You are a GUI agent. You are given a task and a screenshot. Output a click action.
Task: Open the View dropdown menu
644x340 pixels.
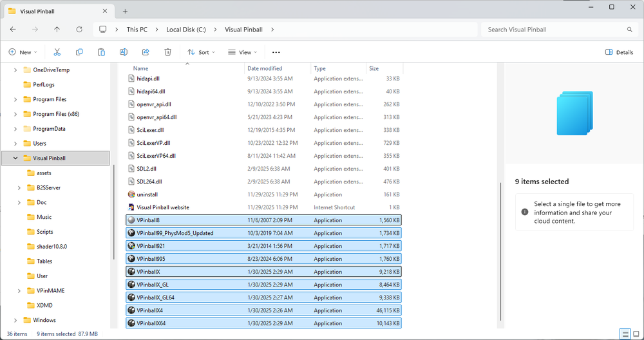click(243, 52)
